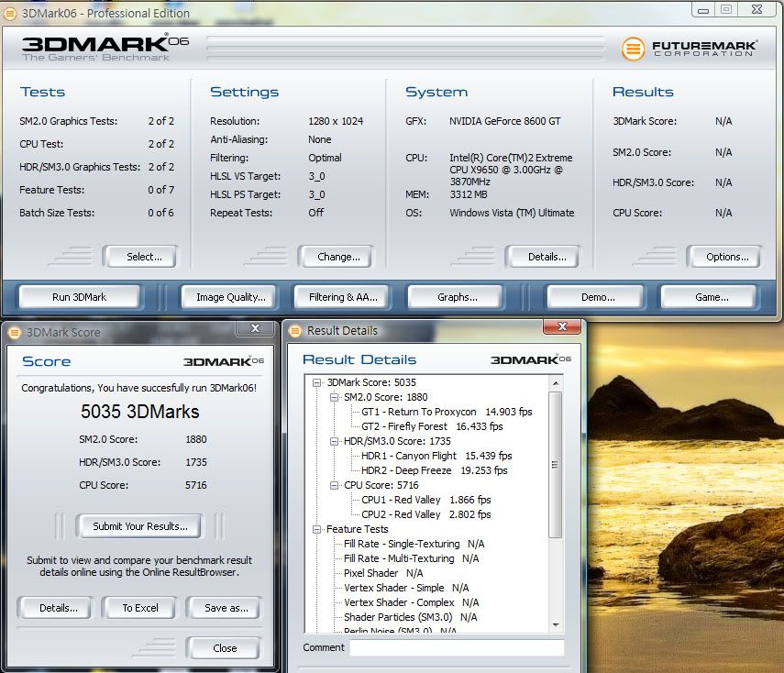Select the Pixel Shader tree row
This screenshot has height=673, width=784.
(383, 573)
